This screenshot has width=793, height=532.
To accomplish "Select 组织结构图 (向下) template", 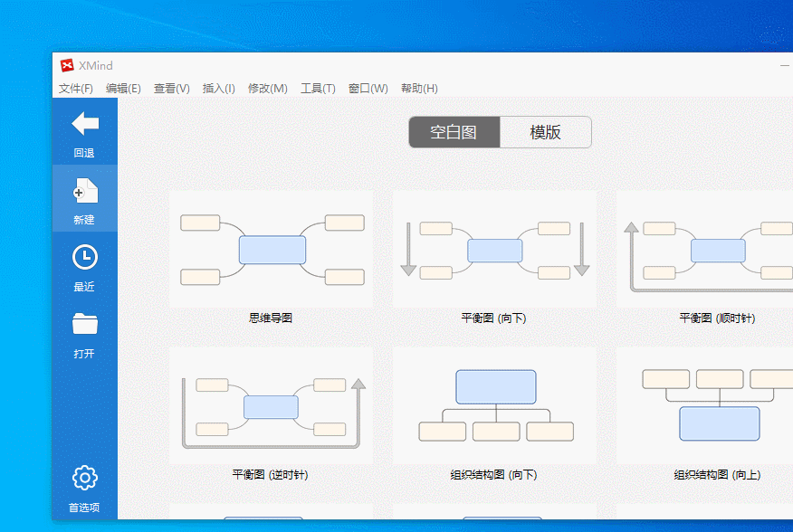I will coord(495,404).
